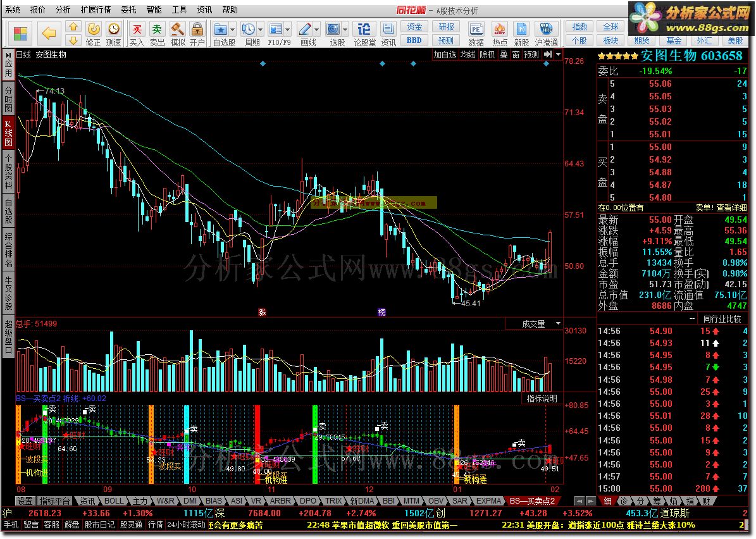Image resolution: width=756 pixels, height=539 pixels.
Task: Expand the F10/F9 dropdown arrow
Action: pyautogui.click(x=288, y=29)
